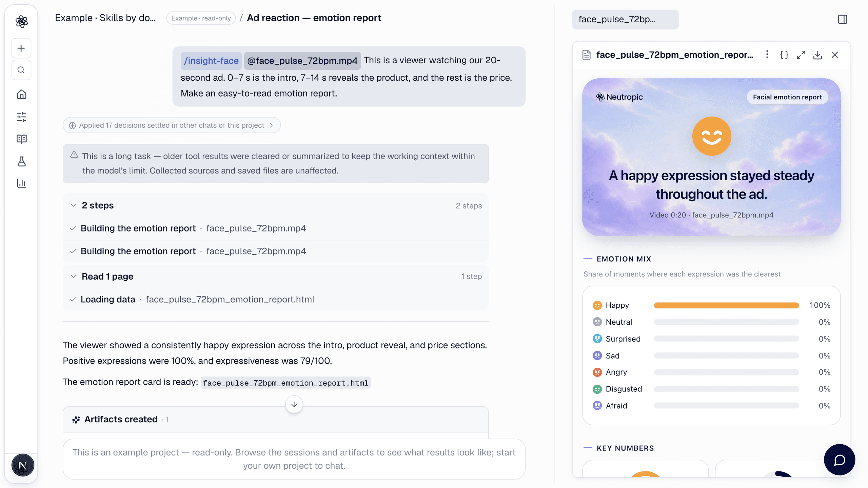The height and width of the screenshot is (488, 868).
Task: Click the warning icon in long task notice
Action: pos(74,155)
